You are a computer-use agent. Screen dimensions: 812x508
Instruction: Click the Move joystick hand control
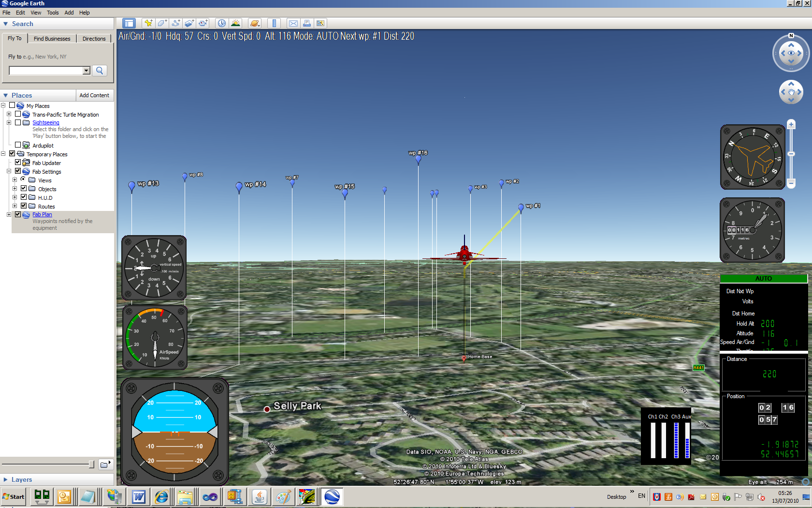(791, 92)
